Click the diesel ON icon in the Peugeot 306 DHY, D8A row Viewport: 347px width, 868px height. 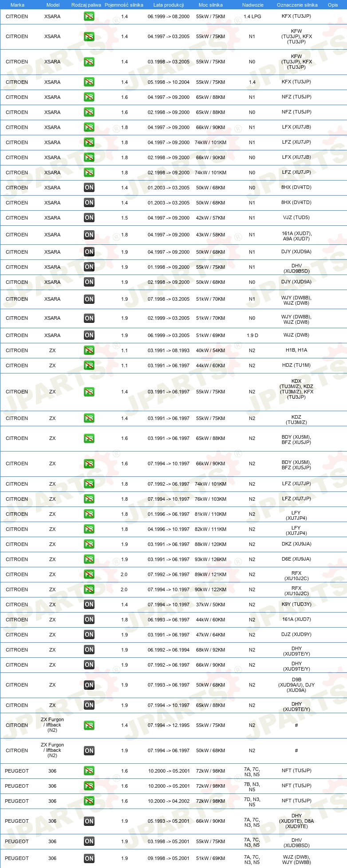(89, 821)
